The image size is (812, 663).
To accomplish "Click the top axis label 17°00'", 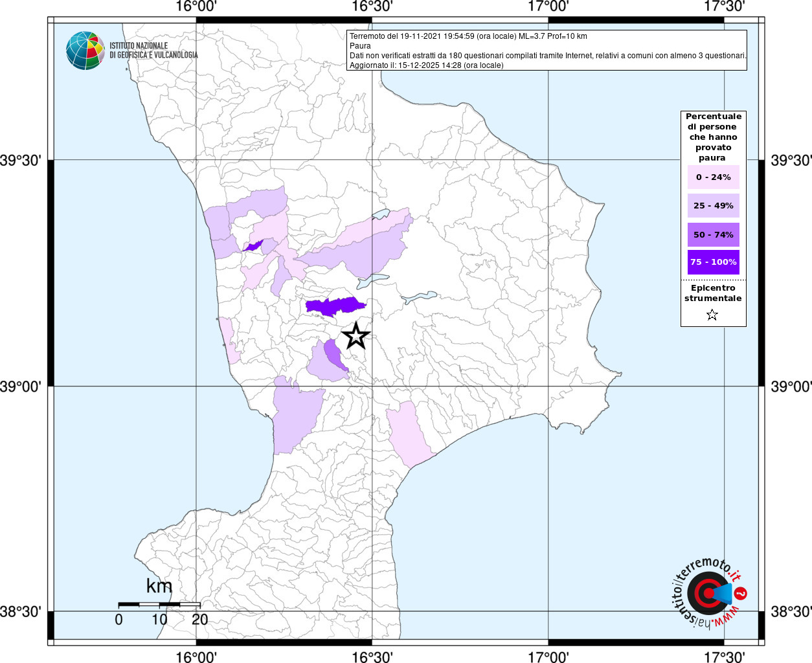I will click(548, 6).
